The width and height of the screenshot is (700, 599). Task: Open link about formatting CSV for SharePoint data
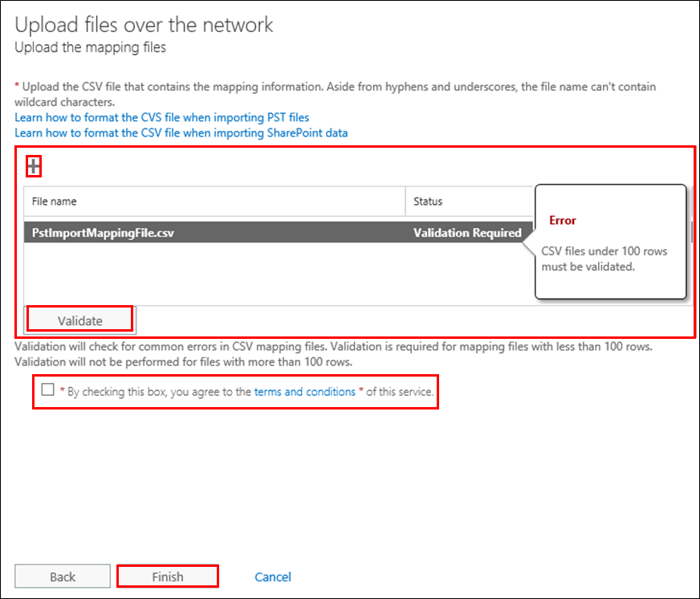[181, 133]
